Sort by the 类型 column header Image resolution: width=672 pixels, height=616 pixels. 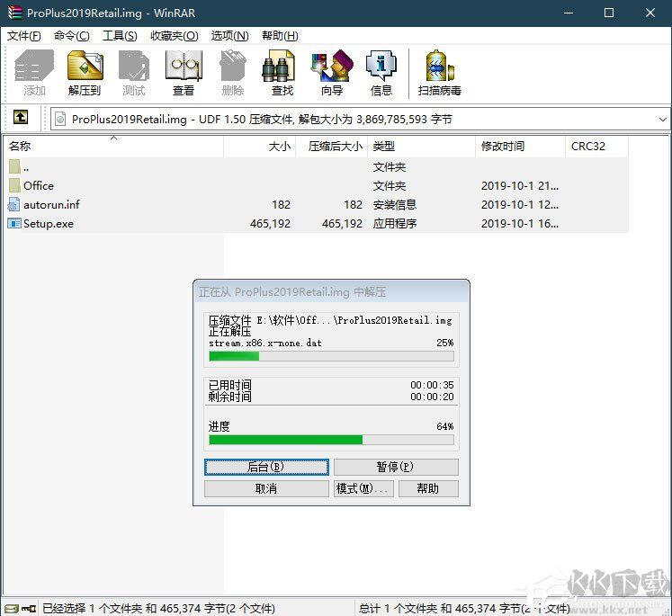(422, 146)
